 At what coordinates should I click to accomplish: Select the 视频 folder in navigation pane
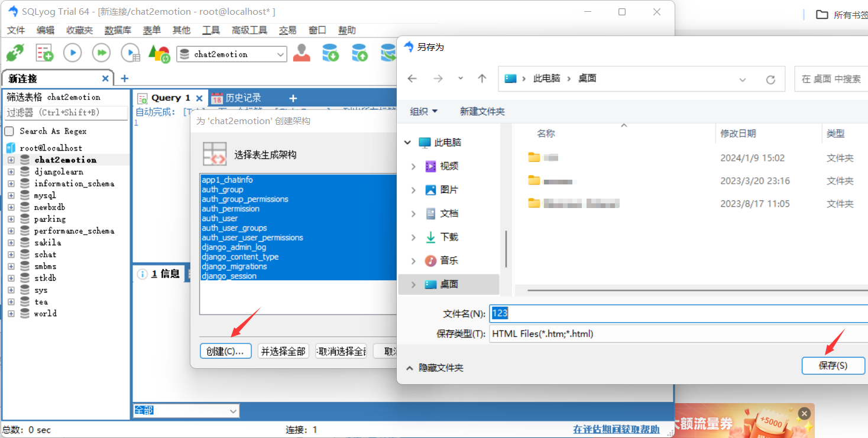tap(449, 166)
